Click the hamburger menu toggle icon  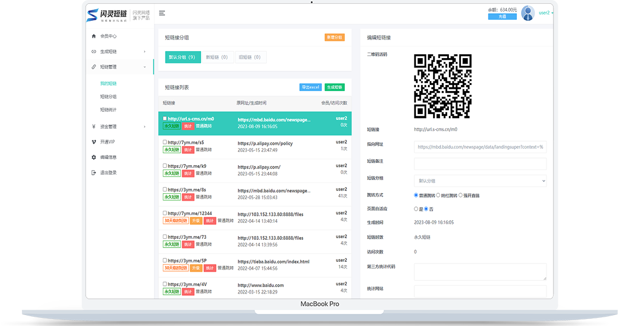tap(162, 13)
